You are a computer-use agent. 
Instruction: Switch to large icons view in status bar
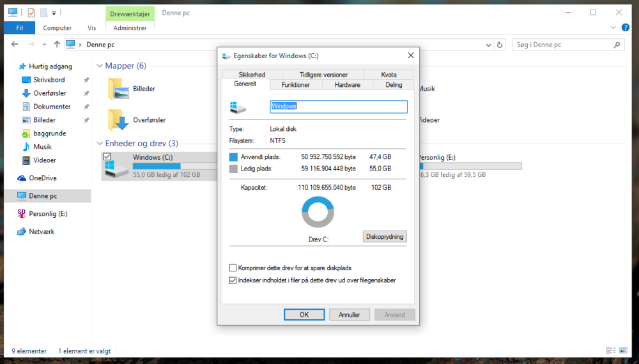tap(623, 351)
